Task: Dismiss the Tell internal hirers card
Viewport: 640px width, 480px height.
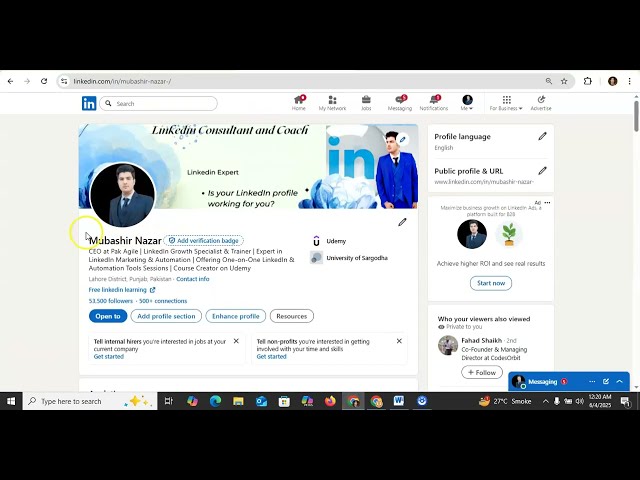Action: (x=236, y=341)
